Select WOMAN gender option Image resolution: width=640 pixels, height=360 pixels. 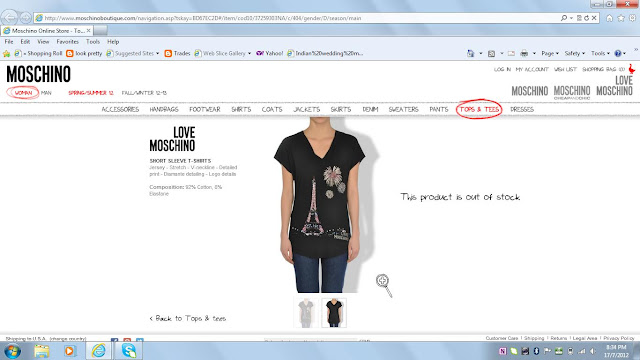pyautogui.click(x=23, y=93)
